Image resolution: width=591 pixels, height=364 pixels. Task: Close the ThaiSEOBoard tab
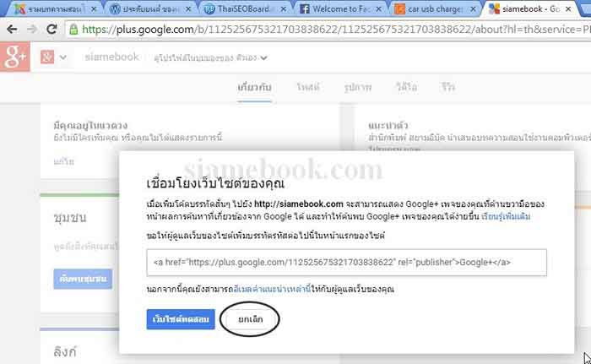tap(284, 8)
